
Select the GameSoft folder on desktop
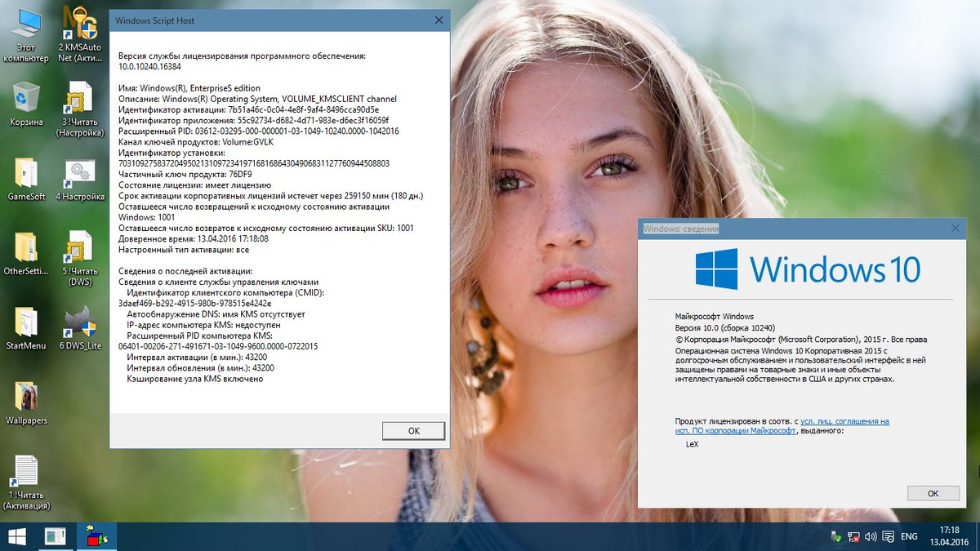[x=26, y=179]
